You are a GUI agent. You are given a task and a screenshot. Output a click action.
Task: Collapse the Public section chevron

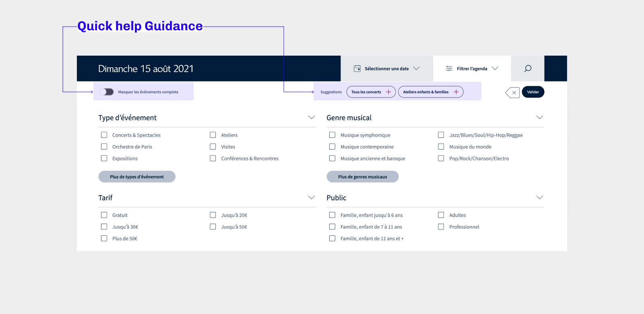(540, 198)
